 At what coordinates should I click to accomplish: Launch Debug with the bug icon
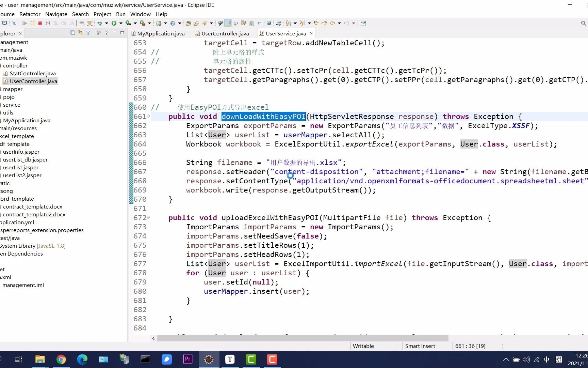(x=100, y=23)
